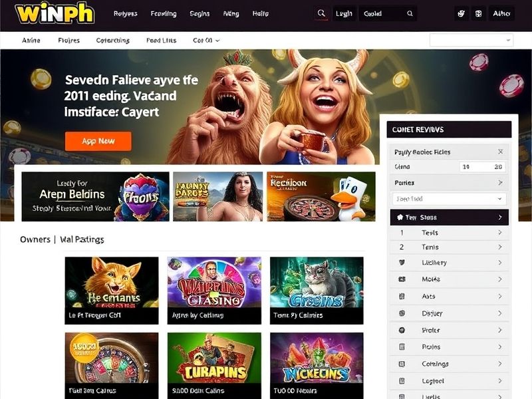
Task: Click the value 10 in Ciena row
Action: tap(466, 167)
